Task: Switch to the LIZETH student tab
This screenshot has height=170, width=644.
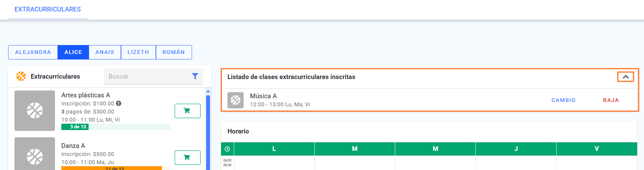Action: pos(138,52)
